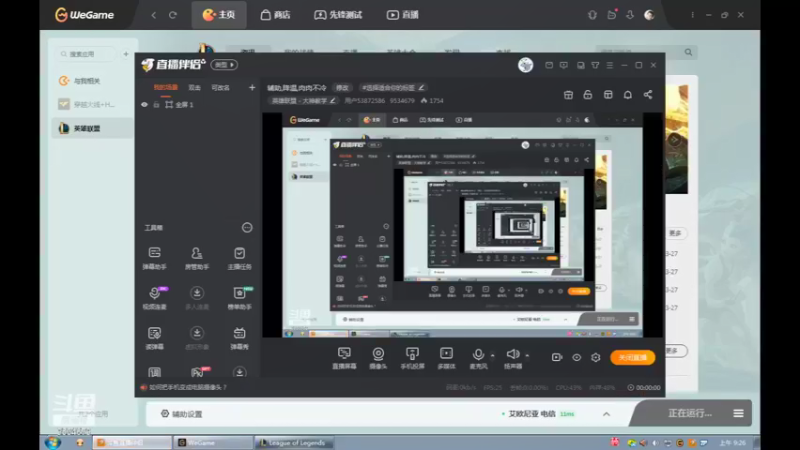Toggle the eye visibility of 全屏 1 source
The image size is (800, 450).
(144, 105)
